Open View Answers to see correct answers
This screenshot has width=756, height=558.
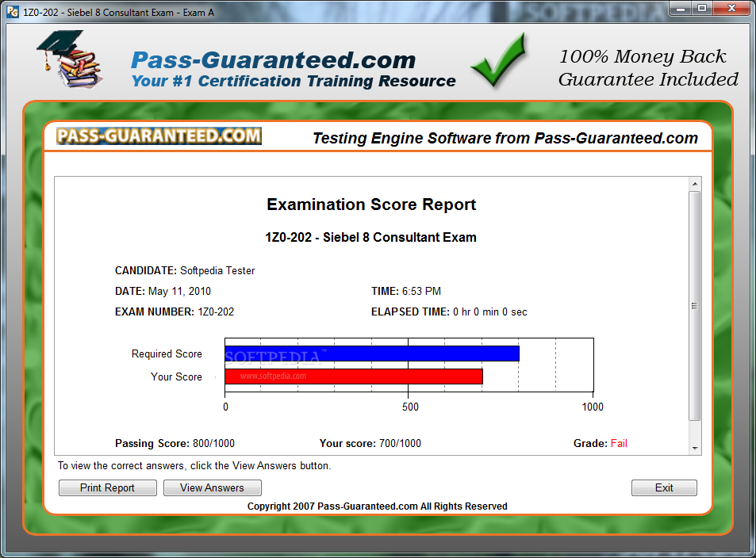(x=212, y=487)
